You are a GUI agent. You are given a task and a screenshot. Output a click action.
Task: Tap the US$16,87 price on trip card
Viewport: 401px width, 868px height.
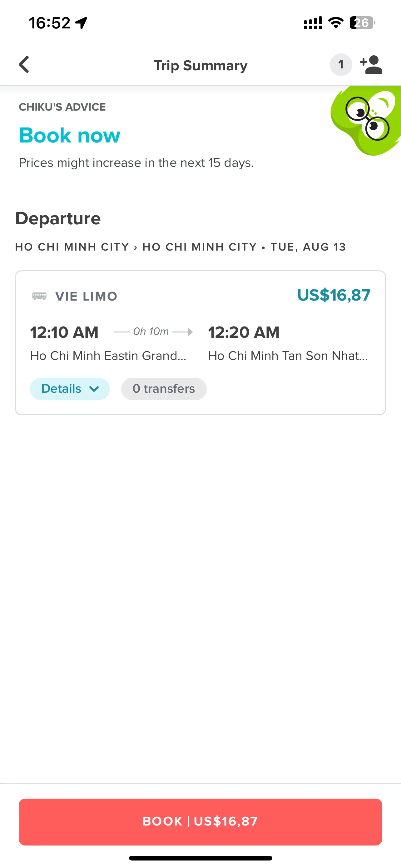(334, 295)
